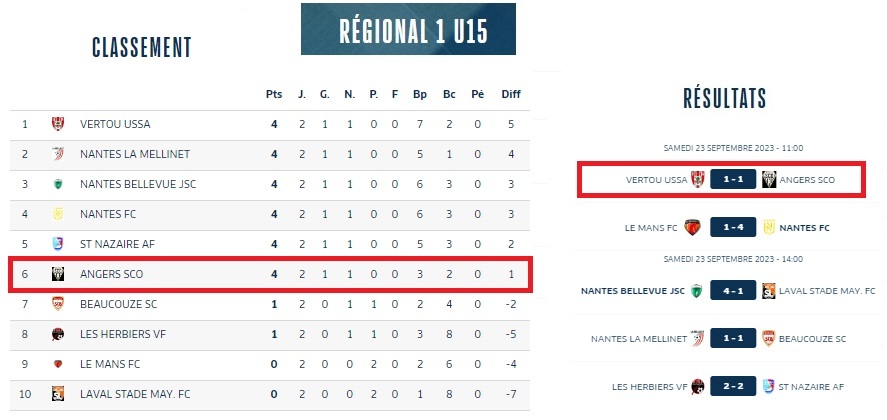Click the Beaucouze SC team name in the standings
887x420 pixels.
click(118, 304)
